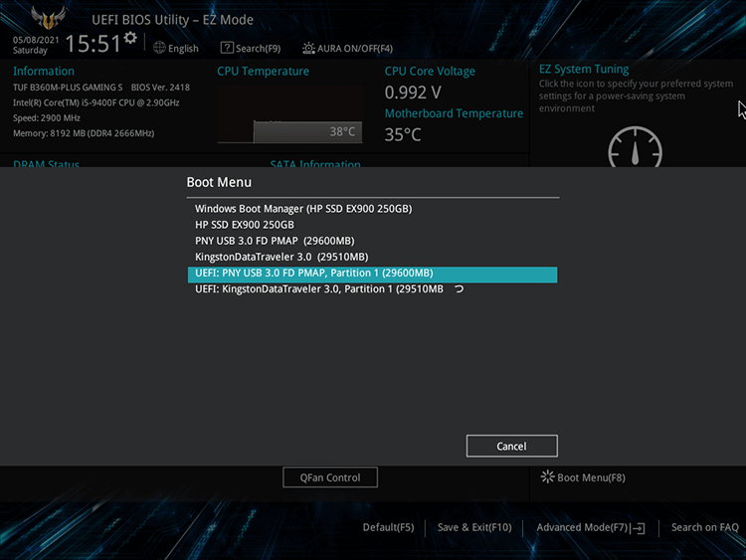Choose UEFI: KingstonDataTraveler 3.0 Partition 1
Viewport: 746px width, 560px height.
point(373,289)
